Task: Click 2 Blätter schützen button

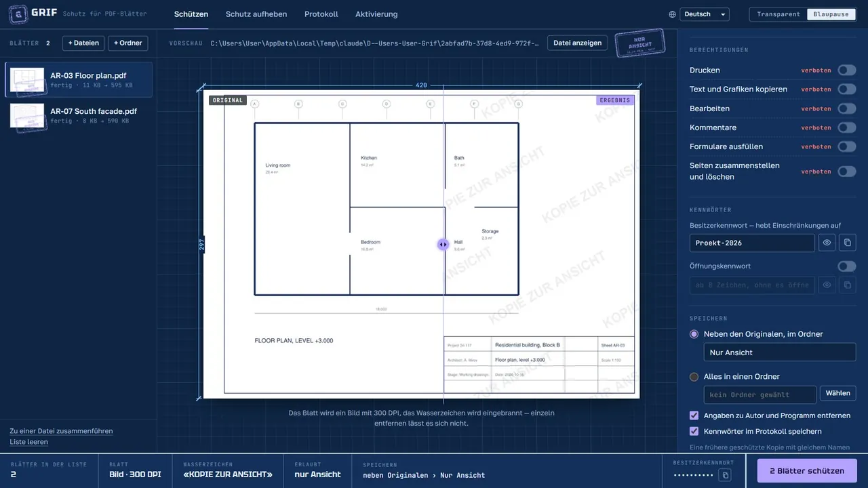Action: pyautogui.click(x=807, y=471)
